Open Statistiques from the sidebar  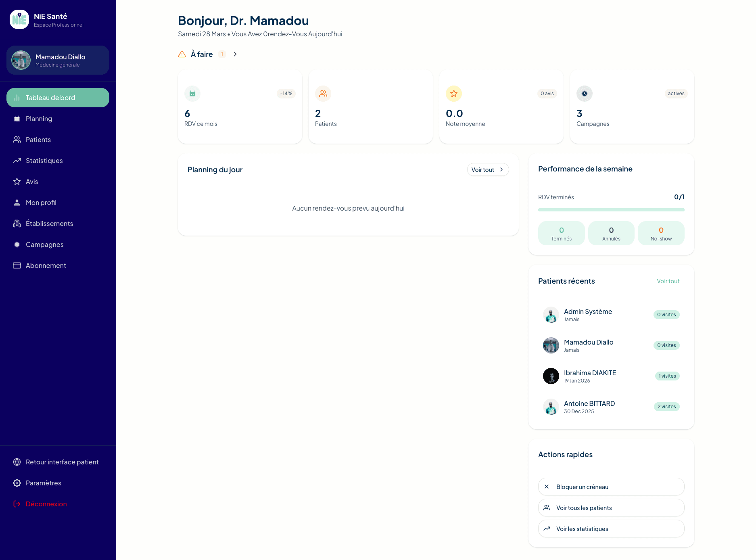pos(58,161)
